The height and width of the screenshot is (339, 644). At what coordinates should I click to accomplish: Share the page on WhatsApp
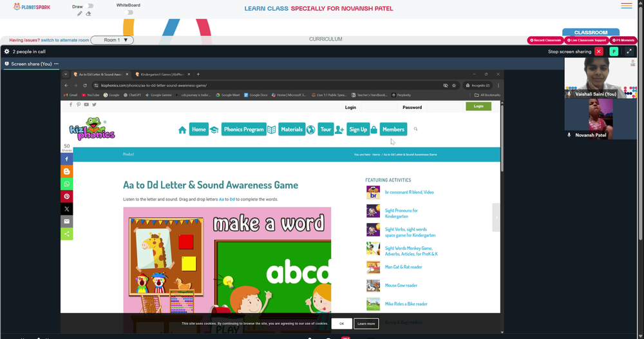[66, 184]
